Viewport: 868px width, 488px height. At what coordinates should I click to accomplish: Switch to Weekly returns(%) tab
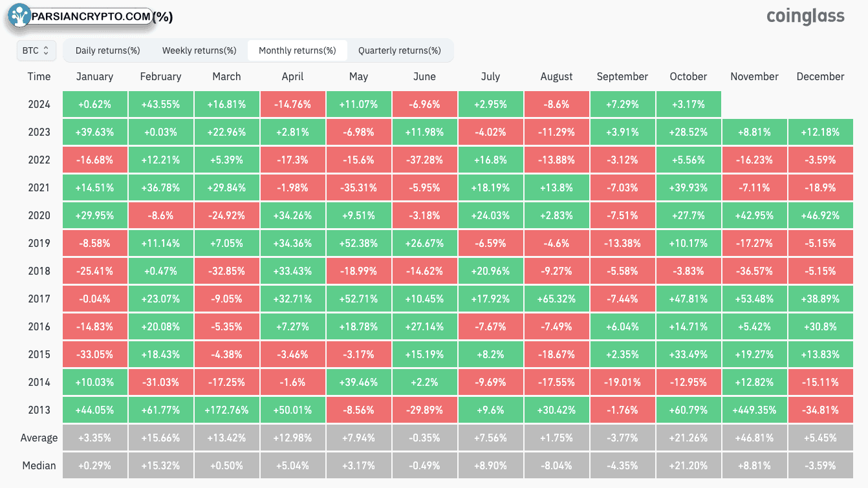click(x=199, y=50)
